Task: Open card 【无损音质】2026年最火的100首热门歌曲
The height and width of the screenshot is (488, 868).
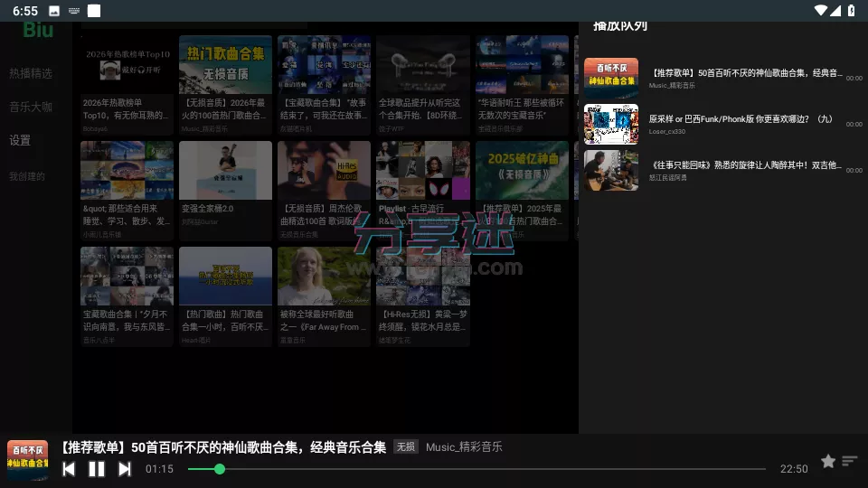Action: click(x=225, y=85)
